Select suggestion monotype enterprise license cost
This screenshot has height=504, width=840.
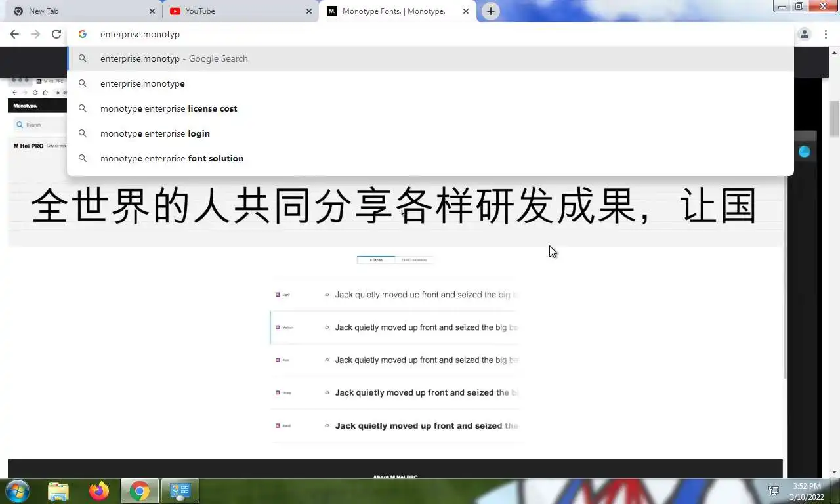click(430, 108)
